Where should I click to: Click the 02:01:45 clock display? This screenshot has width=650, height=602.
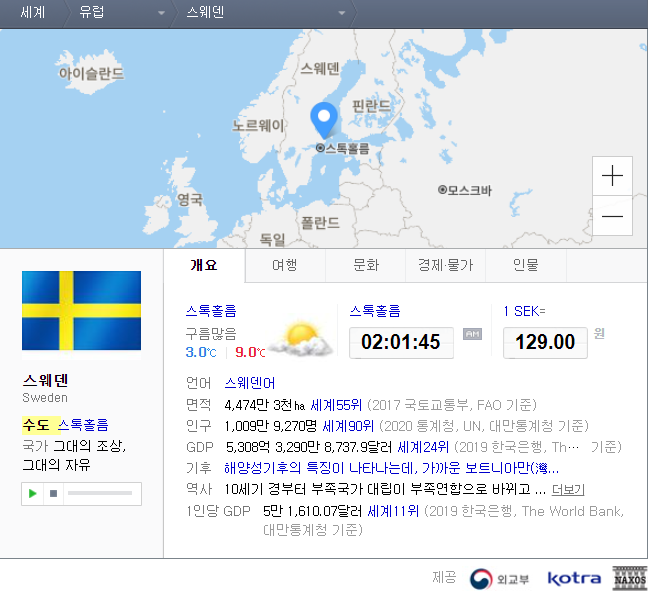401,342
